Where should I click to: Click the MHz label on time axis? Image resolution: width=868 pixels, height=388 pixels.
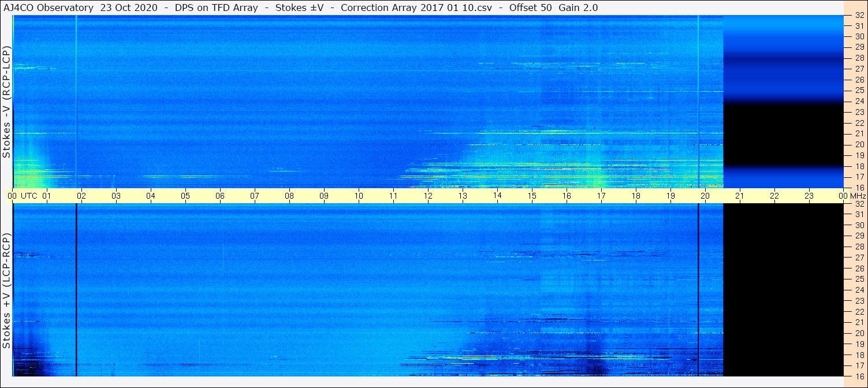coord(858,196)
